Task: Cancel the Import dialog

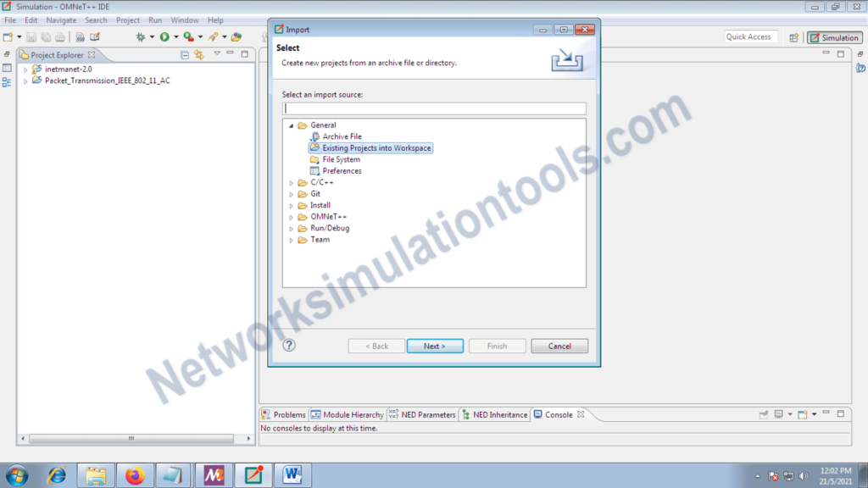Action: coord(559,345)
